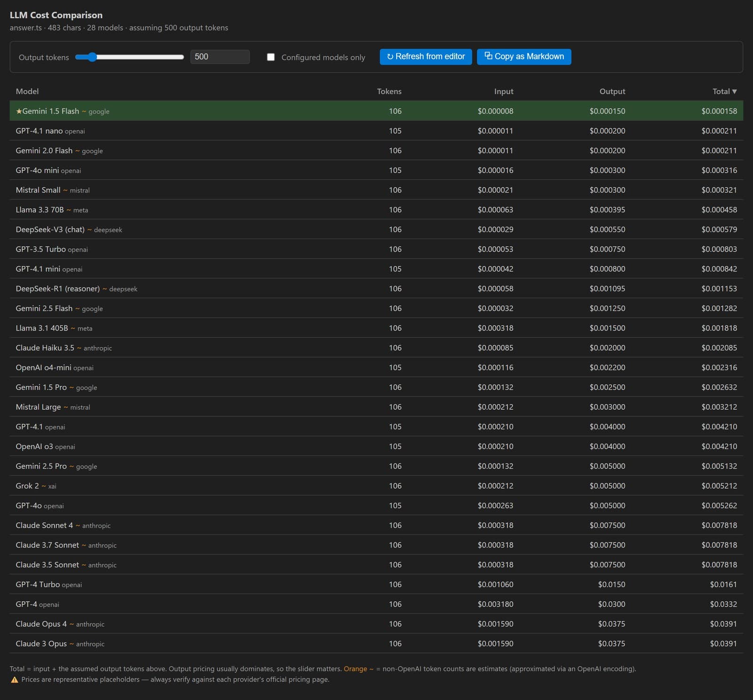This screenshot has width=753, height=700.
Task: Click the Claude 3 Opus model name
Action: point(41,644)
